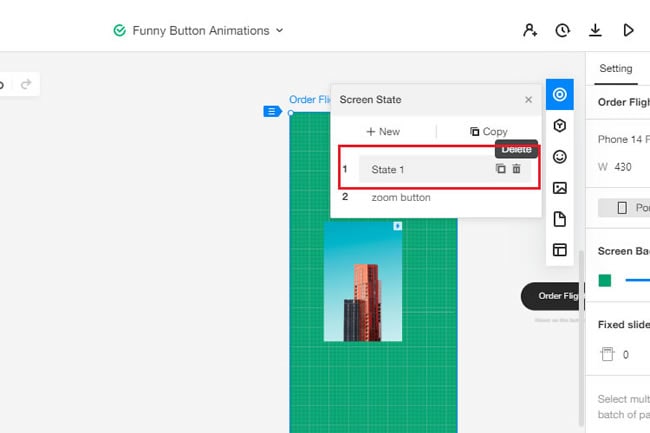
Task: Open the green screen background color swatch
Action: click(x=605, y=281)
